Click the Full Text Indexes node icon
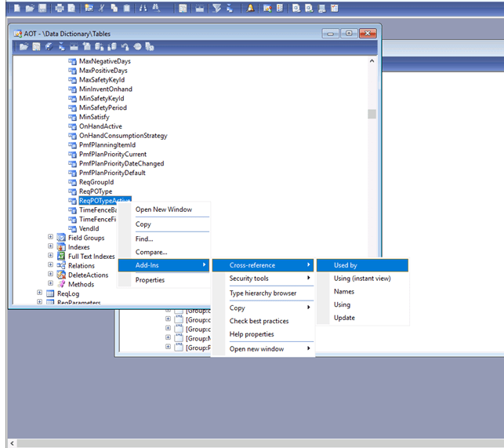This screenshot has width=504, height=448. (x=61, y=257)
